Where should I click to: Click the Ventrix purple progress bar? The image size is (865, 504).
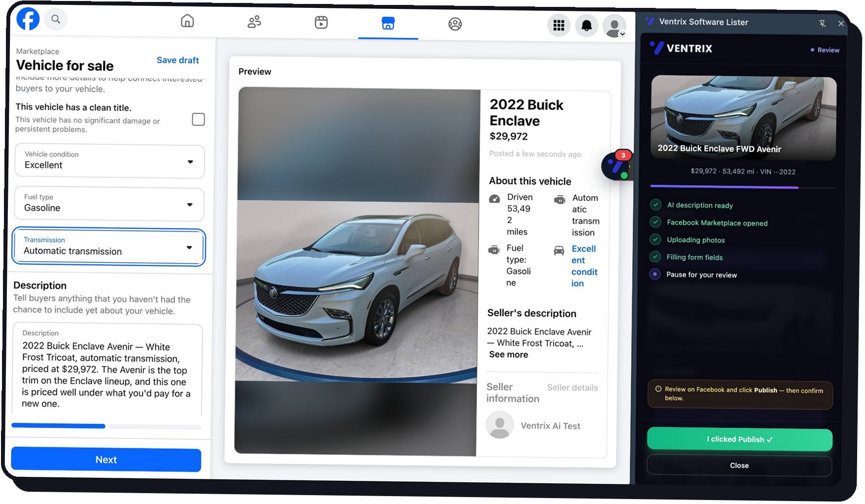coord(742,187)
